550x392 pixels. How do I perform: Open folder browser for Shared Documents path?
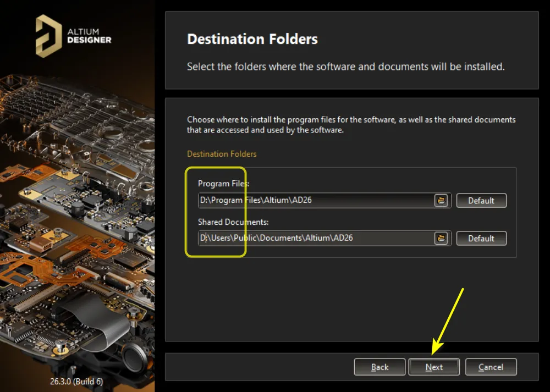[x=441, y=239]
